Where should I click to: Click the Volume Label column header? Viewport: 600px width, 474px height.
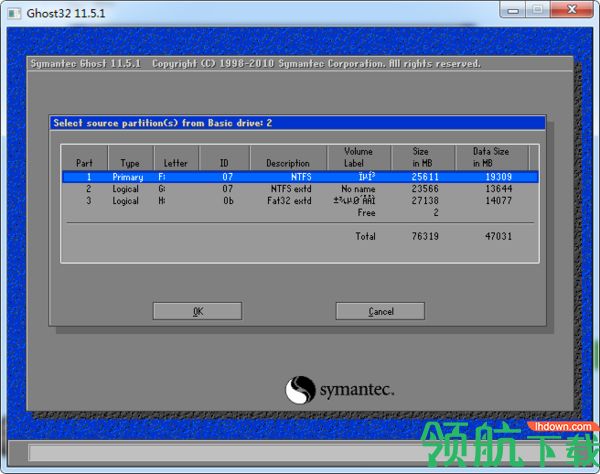pos(358,157)
